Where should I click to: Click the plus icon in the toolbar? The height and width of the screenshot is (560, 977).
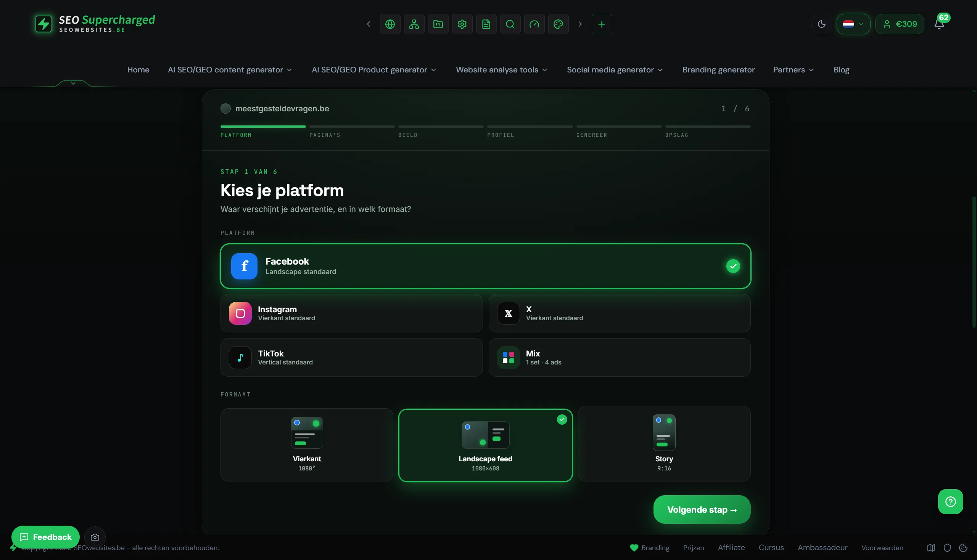(602, 24)
